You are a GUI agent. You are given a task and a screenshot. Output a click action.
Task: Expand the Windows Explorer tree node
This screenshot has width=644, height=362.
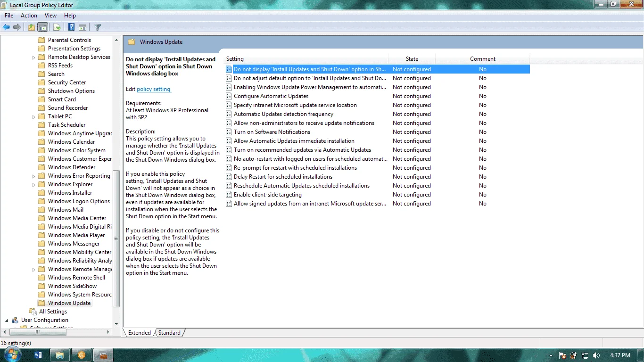tap(33, 185)
